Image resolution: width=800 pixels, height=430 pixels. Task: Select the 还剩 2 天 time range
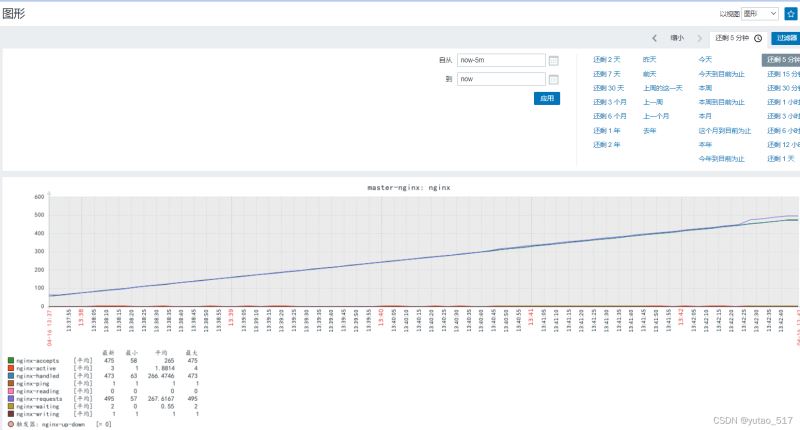point(606,60)
